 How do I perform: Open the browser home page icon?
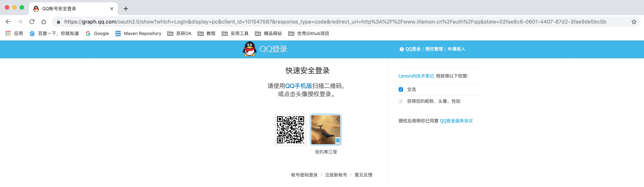pos(44,22)
